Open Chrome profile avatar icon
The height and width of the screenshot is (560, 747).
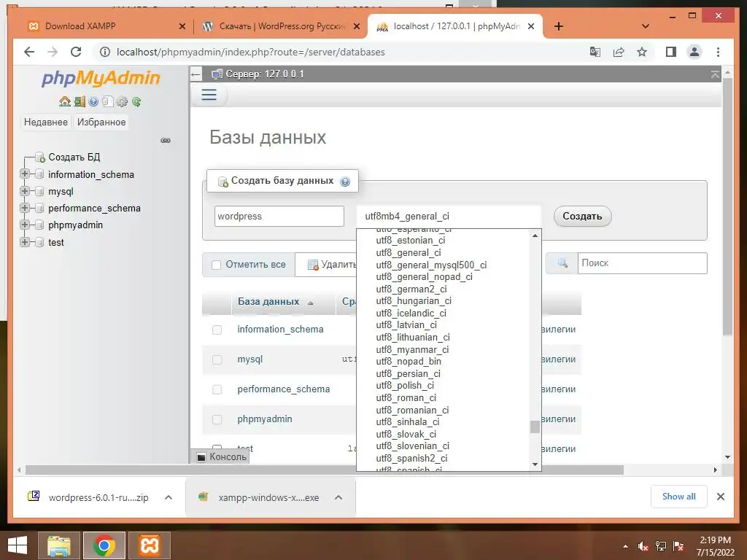tap(694, 52)
